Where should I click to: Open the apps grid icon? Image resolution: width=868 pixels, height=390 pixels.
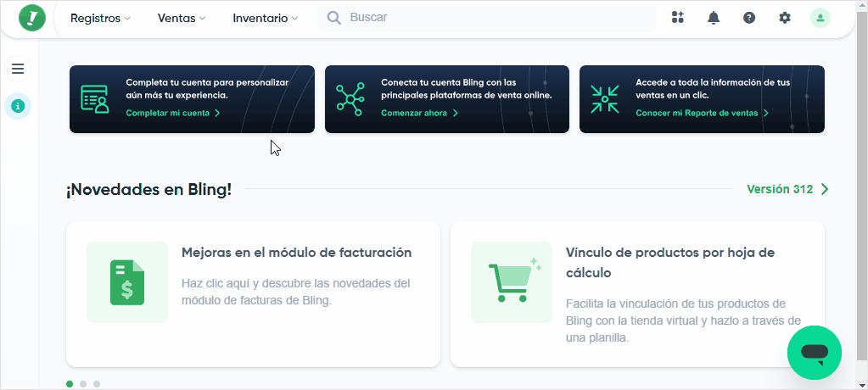coord(678,18)
